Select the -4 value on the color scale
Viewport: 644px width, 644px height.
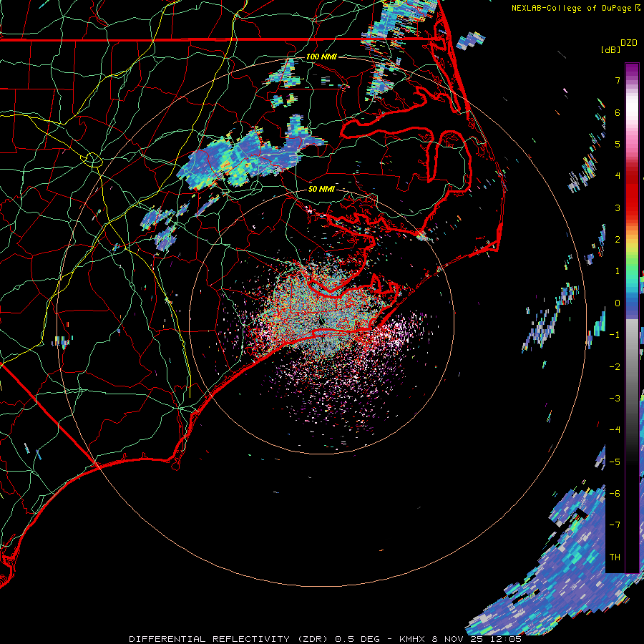click(615, 430)
